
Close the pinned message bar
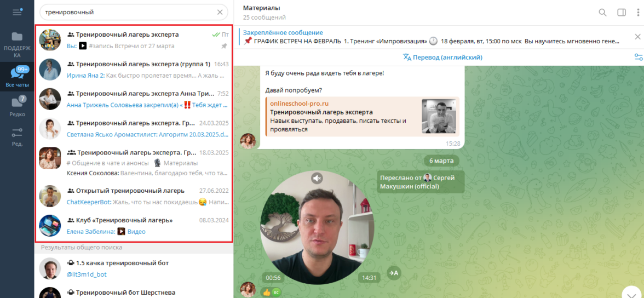637,37
